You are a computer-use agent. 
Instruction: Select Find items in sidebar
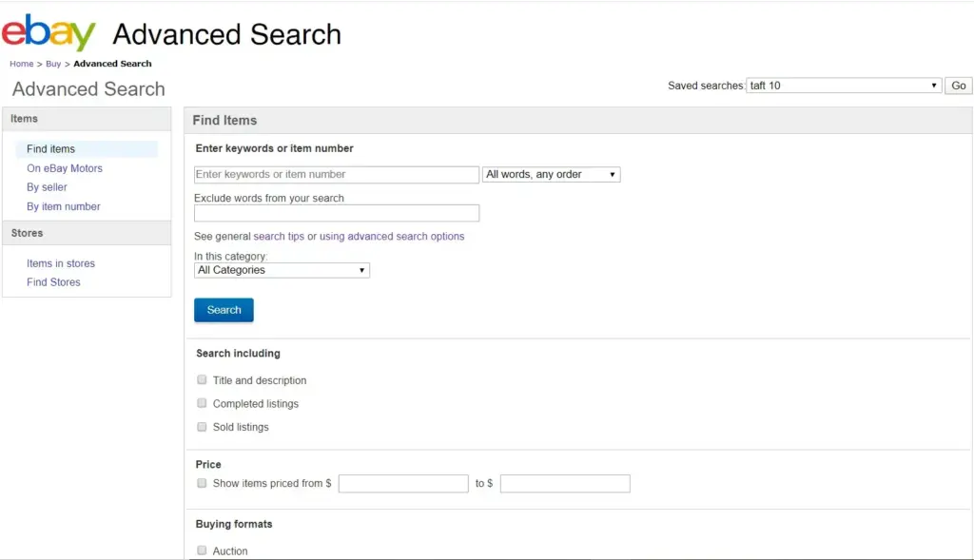51,149
